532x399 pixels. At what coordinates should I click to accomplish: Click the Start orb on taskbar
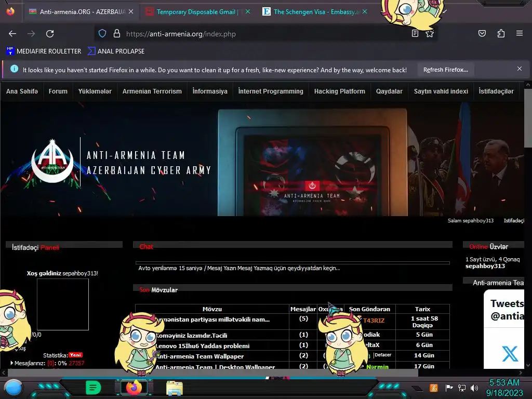point(14,388)
